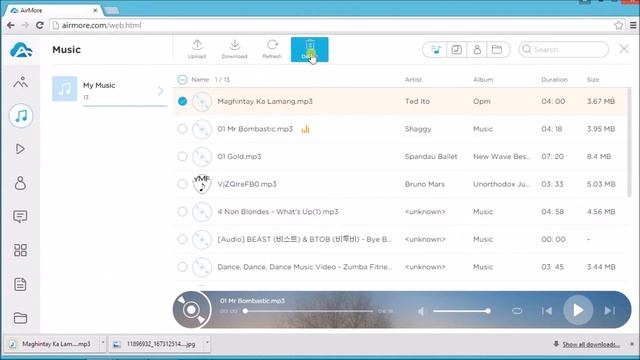
Task: Open the Videos section in sidebar
Action: pyautogui.click(x=20, y=149)
